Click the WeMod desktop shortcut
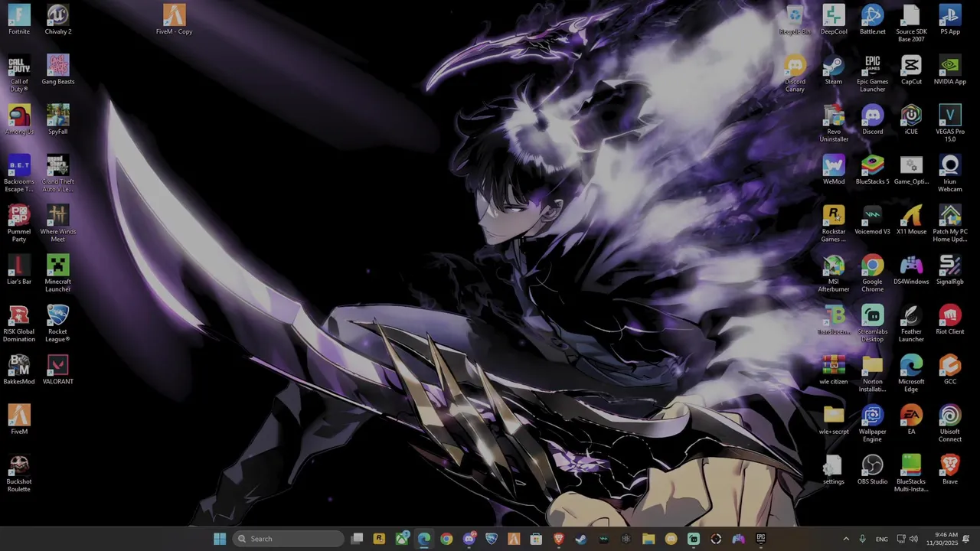Image resolution: width=980 pixels, height=551 pixels. tap(834, 170)
